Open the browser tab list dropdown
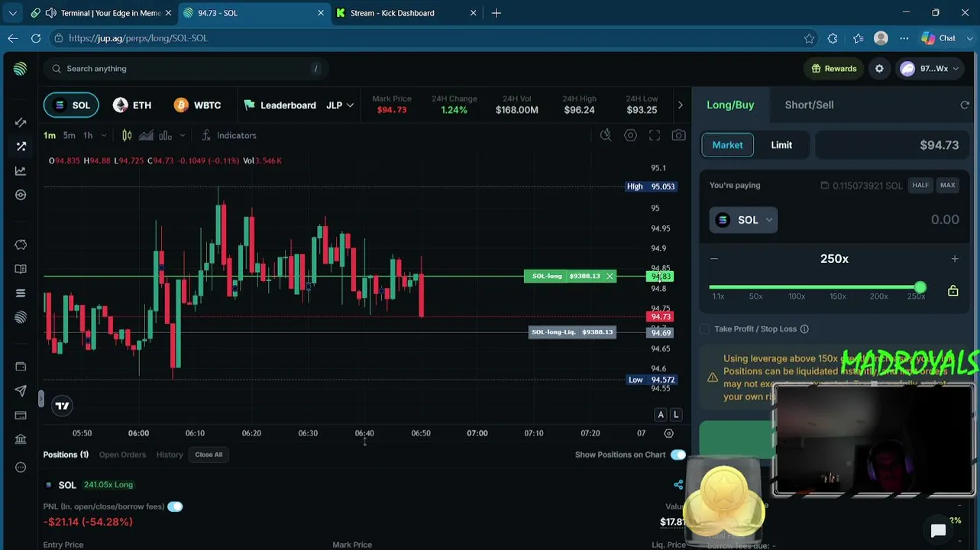 tap(12, 13)
